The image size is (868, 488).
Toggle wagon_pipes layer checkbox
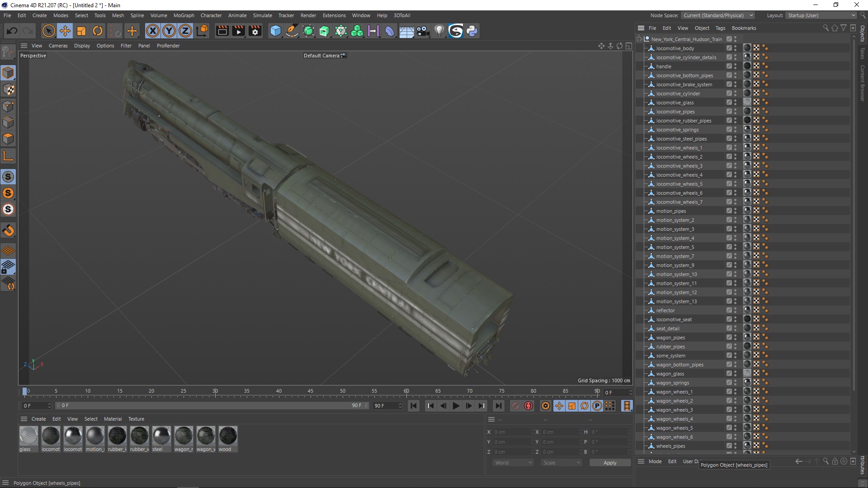pos(729,338)
